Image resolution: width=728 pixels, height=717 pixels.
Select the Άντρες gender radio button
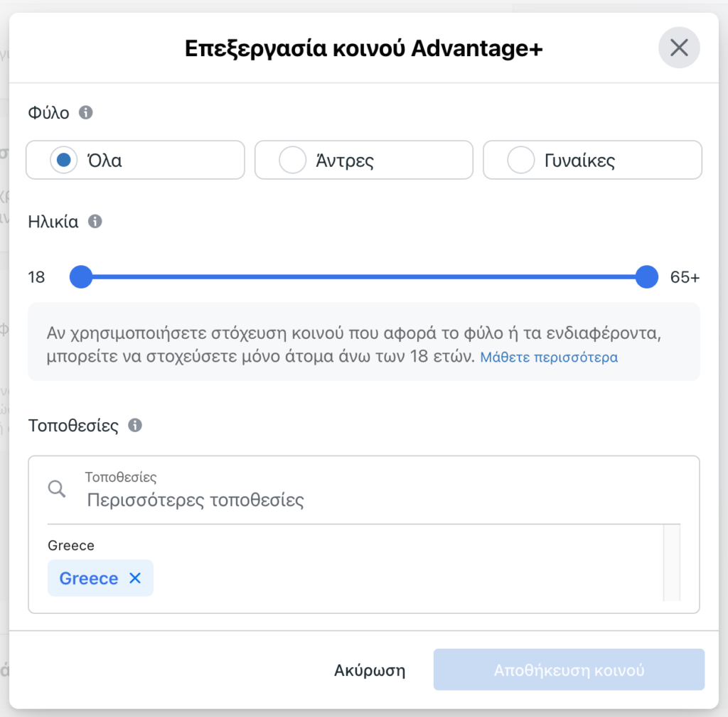pos(292,160)
